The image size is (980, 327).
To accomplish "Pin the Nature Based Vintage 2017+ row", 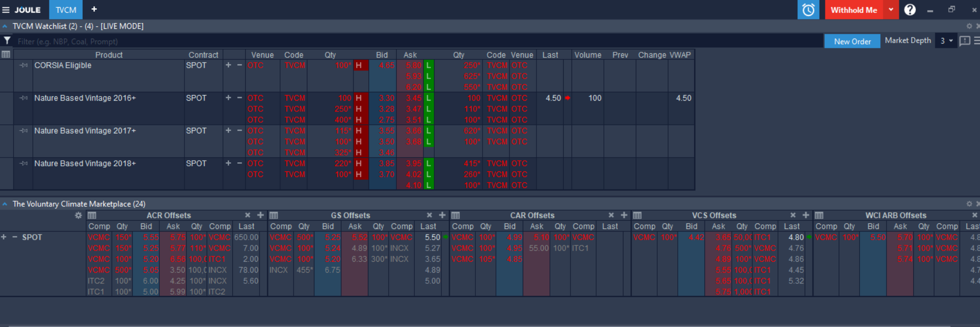I will [24, 131].
